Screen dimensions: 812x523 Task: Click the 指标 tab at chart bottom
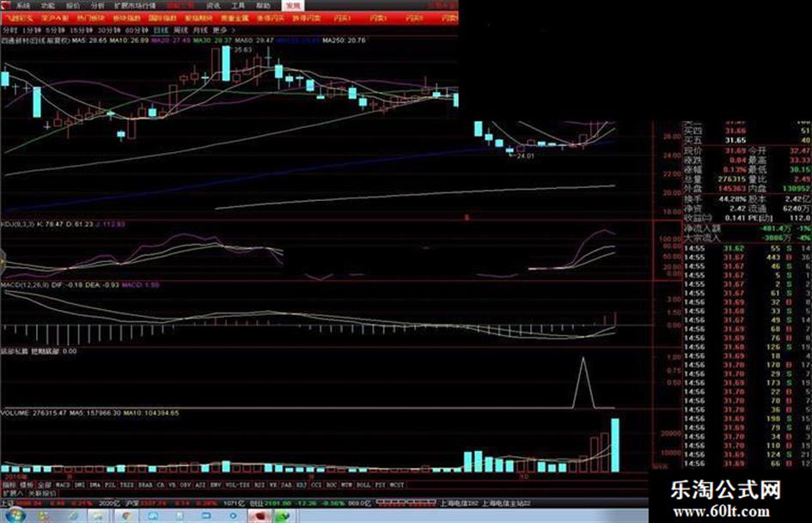pyautogui.click(x=9, y=485)
